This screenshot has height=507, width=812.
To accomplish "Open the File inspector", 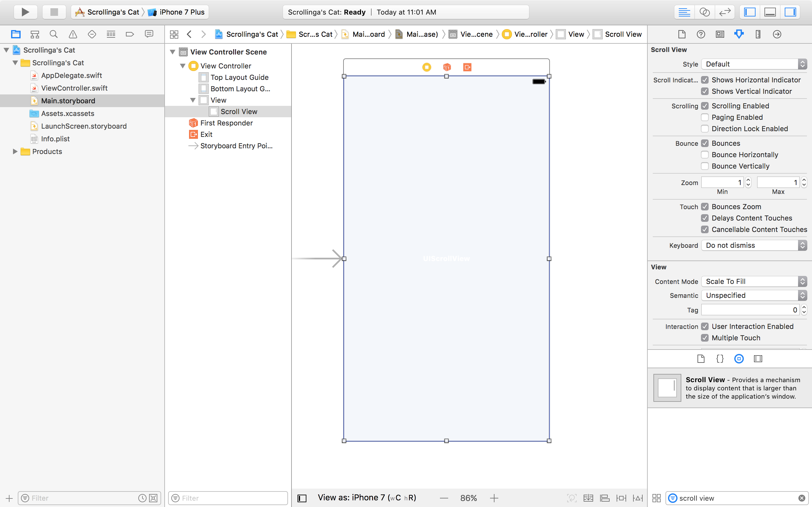I will [x=682, y=34].
